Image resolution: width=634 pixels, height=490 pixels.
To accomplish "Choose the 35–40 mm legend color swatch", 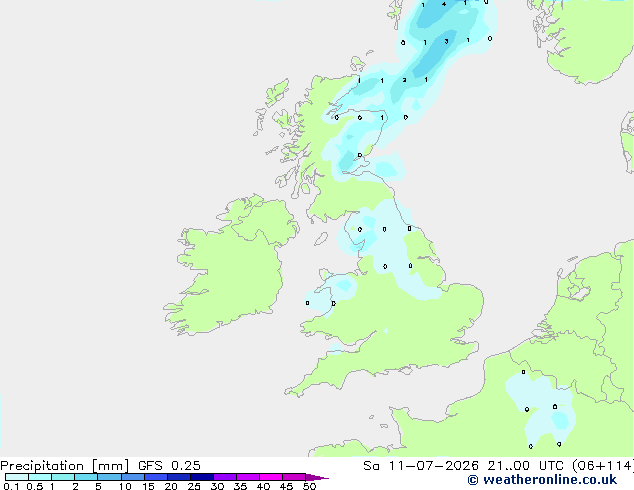I will (247, 477).
